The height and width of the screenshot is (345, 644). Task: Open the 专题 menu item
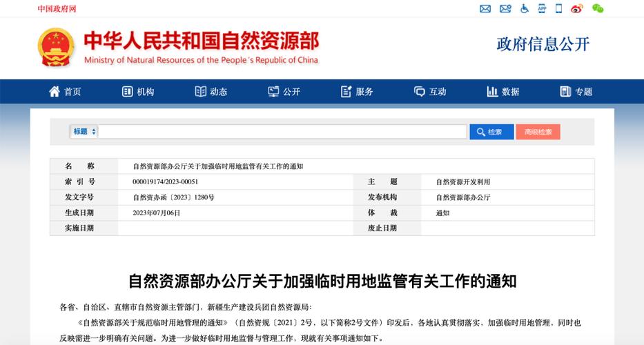(584, 92)
